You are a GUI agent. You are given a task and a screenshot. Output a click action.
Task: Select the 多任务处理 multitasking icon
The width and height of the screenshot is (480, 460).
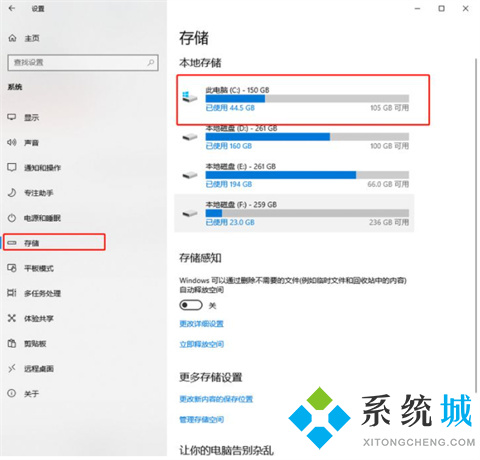(12, 293)
